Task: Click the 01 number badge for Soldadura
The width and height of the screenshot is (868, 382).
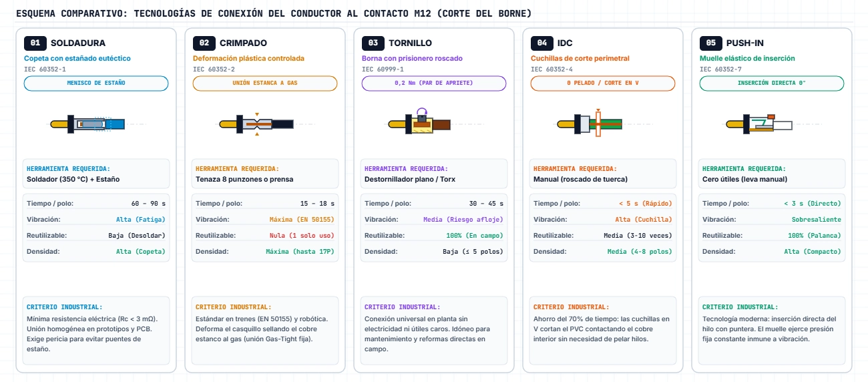Action: (x=35, y=43)
